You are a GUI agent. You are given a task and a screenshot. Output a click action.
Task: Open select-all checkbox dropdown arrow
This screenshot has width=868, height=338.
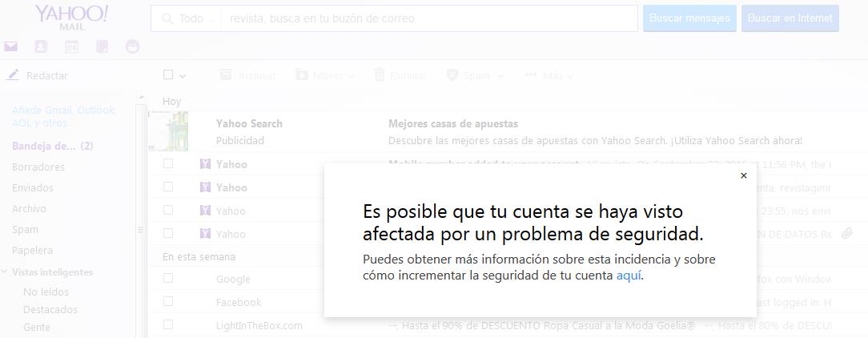coord(182,76)
